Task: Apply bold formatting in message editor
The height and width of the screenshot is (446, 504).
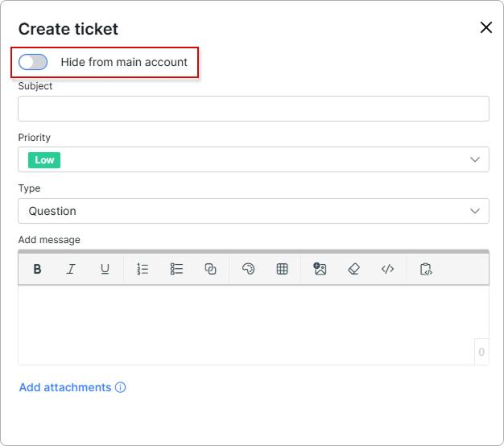Action: [x=37, y=269]
